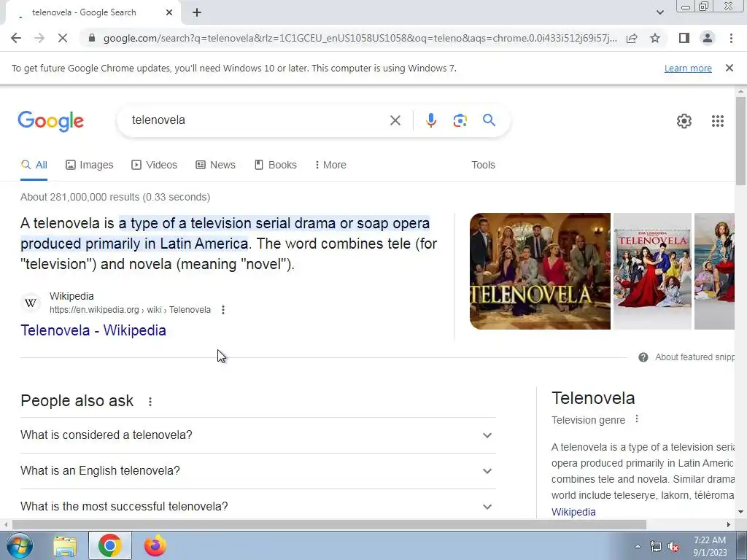Expand 'What is the most successful telenovela?'

(x=258, y=506)
